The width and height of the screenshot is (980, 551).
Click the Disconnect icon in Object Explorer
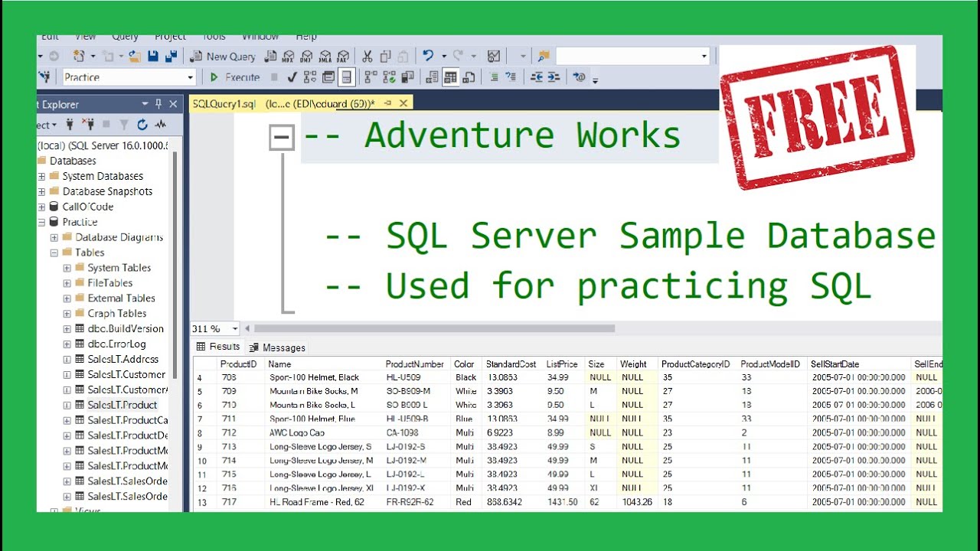pos(88,125)
